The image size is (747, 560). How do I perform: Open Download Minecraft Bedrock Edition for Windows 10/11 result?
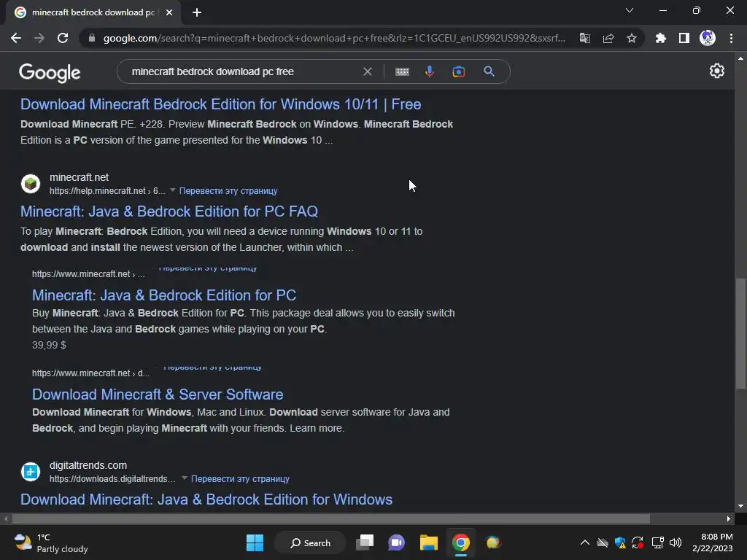click(x=220, y=104)
